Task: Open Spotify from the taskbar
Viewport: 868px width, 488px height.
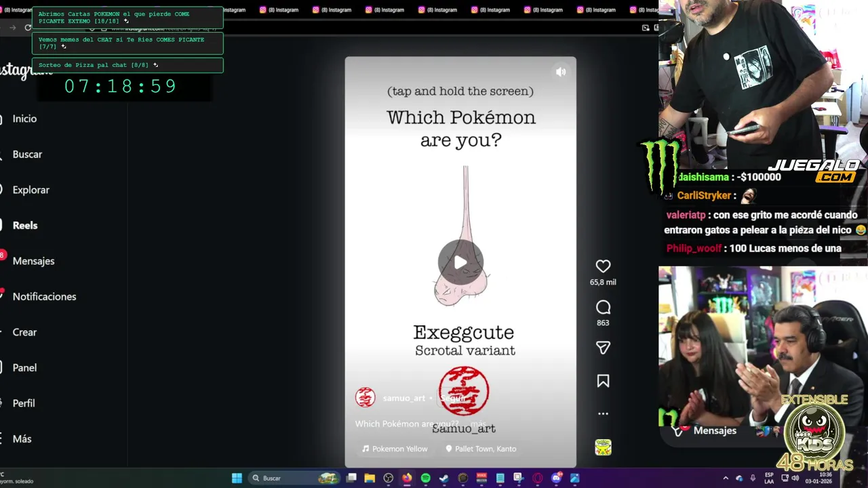Action: [425, 478]
